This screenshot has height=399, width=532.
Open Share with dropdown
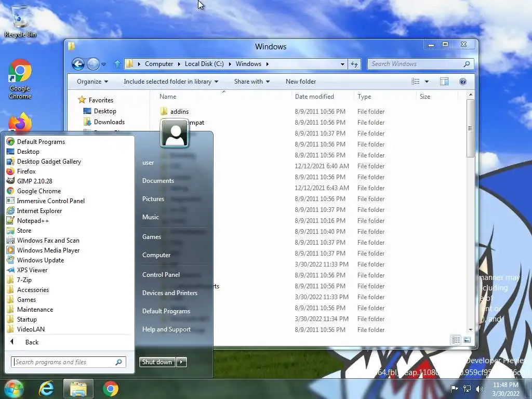(252, 82)
